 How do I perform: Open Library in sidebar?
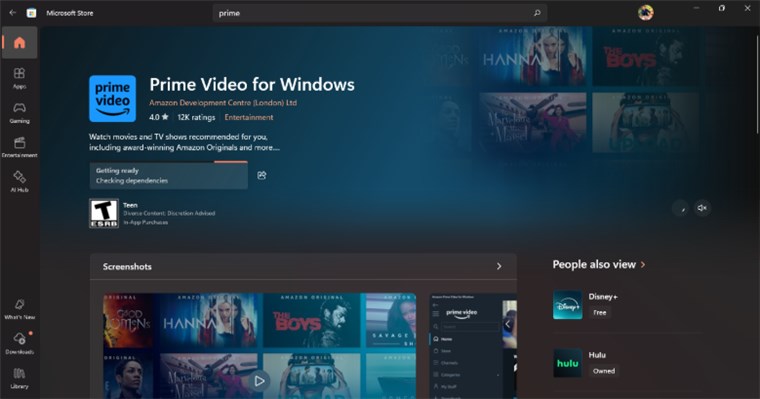pos(19,378)
